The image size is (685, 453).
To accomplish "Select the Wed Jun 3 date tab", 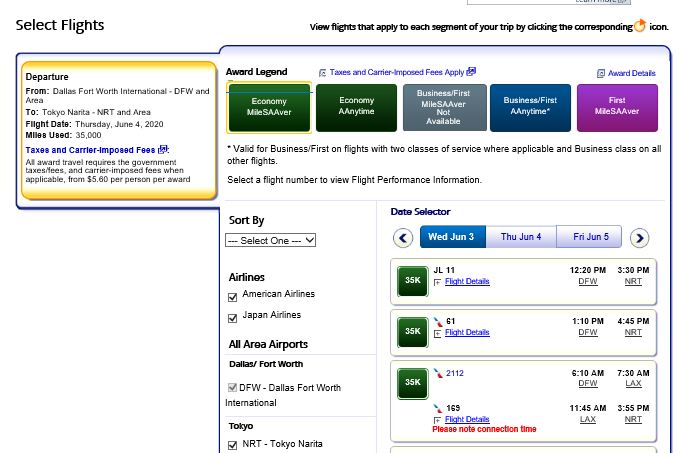I will tap(453, 237).
